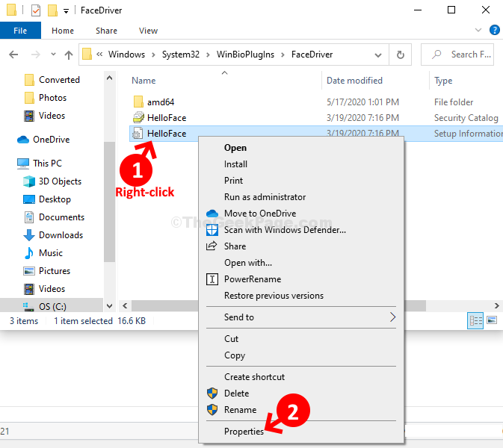Open the address bar history dropdown
This screenshot has height=448, width=503.
tap(378, 55)
